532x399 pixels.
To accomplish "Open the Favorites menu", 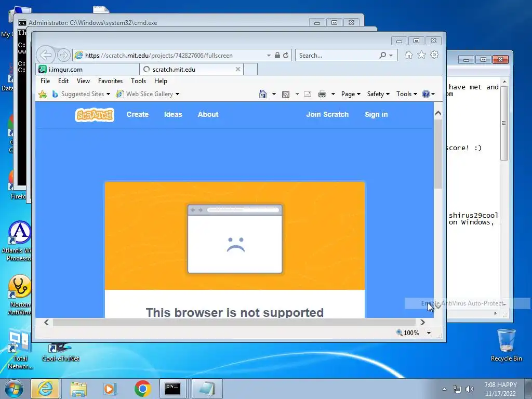I will pos(110,81).
